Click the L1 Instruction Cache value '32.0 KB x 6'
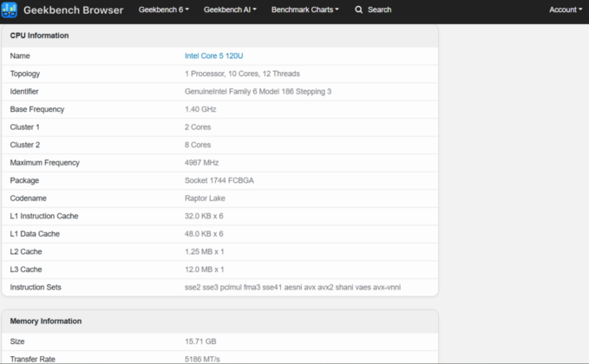Image resolution: width=589 pixels, height=364 pixels. coord(204,216)
